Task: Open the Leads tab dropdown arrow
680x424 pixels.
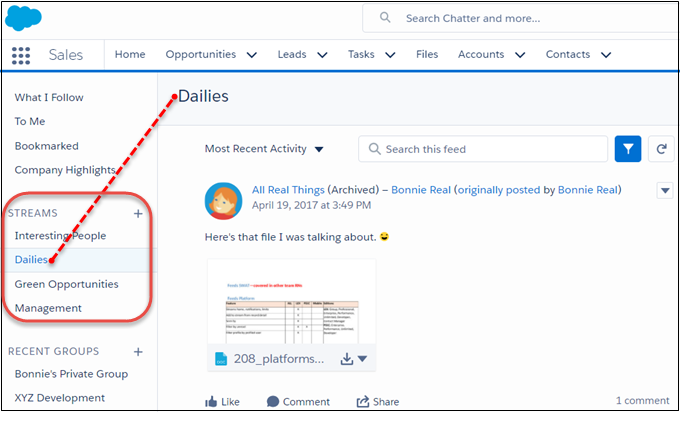Action: point(322,55)
